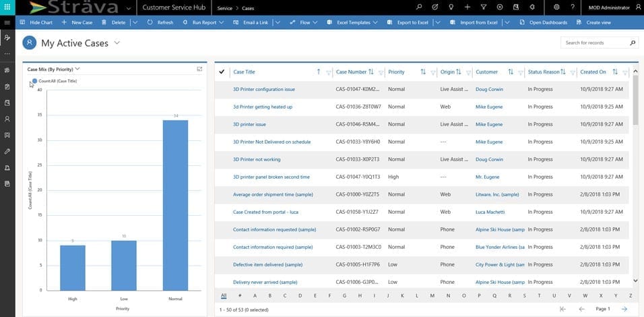Viewport: 644px width, 317px height.
Task: Open the advanced find filter icon
Action: click(x=484, y=7)
